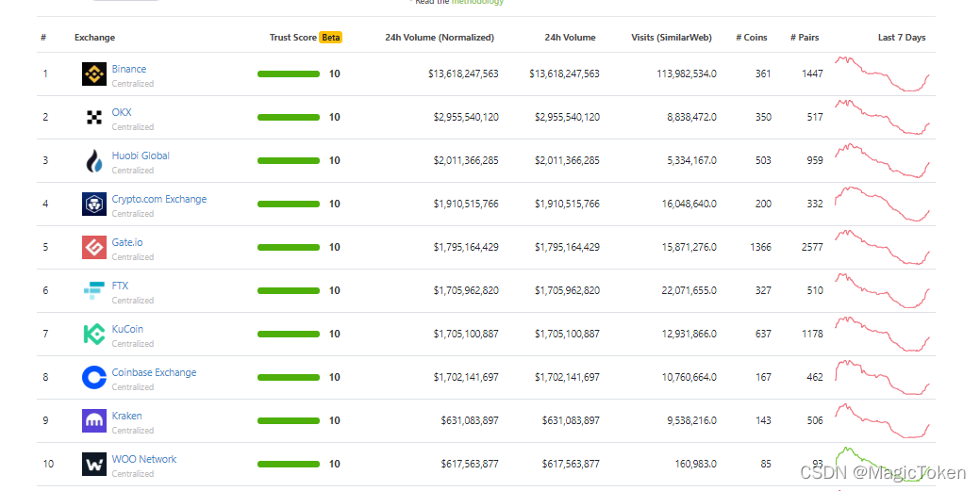The height and width of the screenshot is (491, 980).
Task: Open the Binance exchange link
Action: (129, 69)
